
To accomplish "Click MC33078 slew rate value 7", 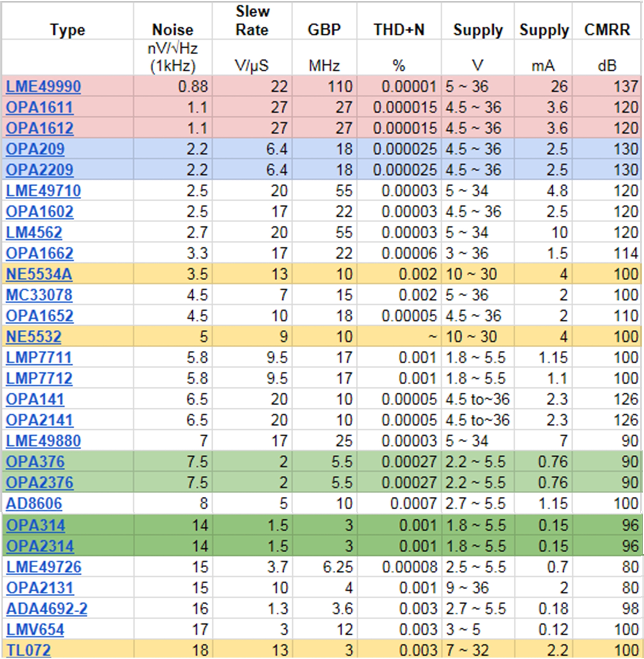I will coord(283,295).
